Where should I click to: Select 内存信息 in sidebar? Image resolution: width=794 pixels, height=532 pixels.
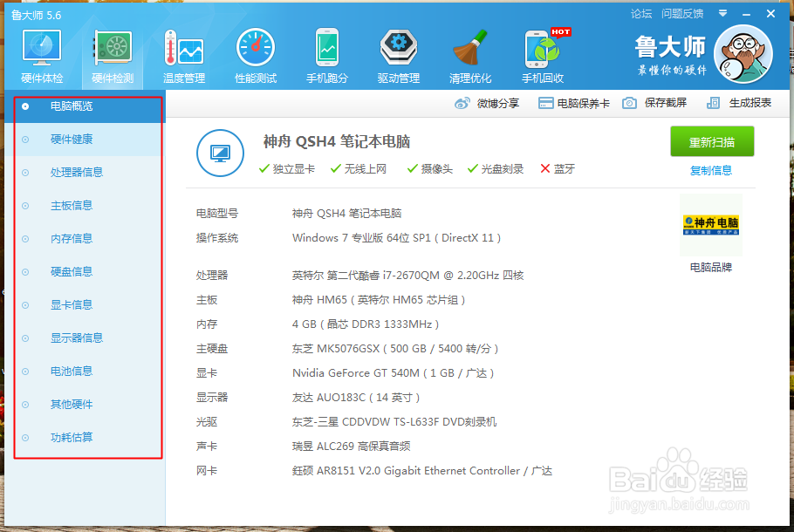[x=86, y=239]
